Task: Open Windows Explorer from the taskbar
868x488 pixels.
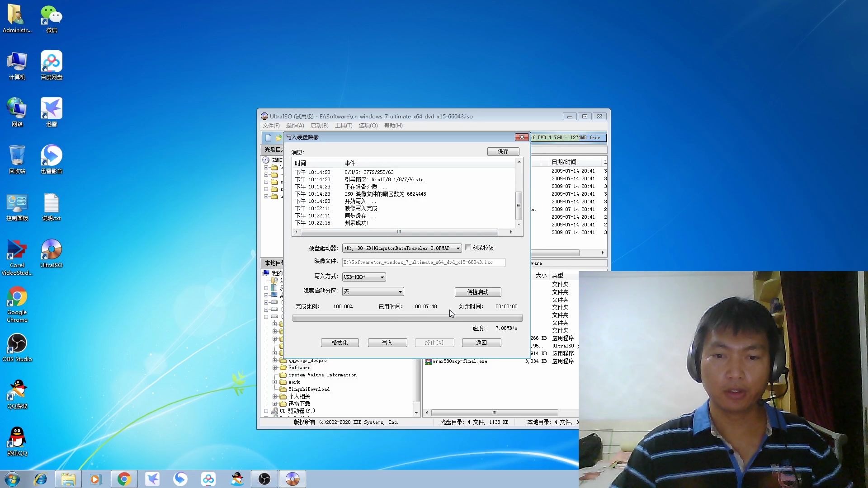Action: tap(68, 479)
